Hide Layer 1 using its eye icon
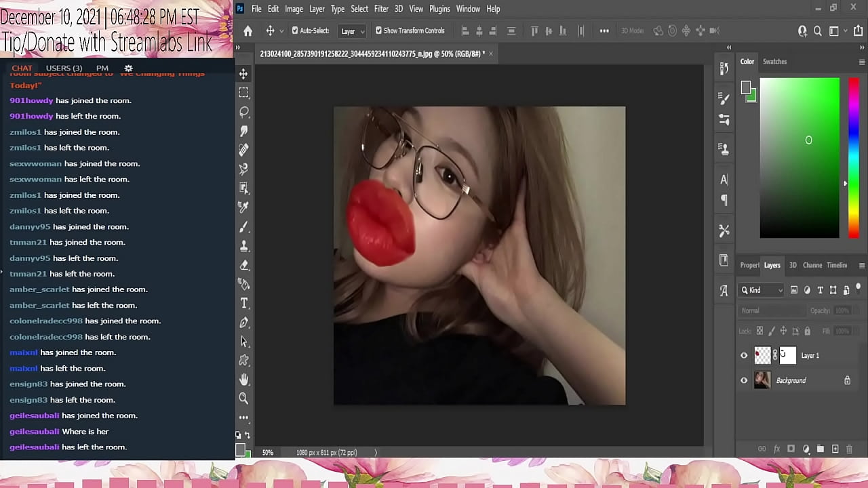 point(744,355)
